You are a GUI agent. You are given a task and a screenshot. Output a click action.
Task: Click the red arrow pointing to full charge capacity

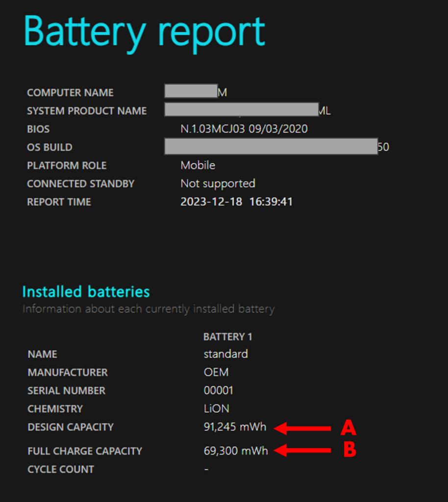302,450
